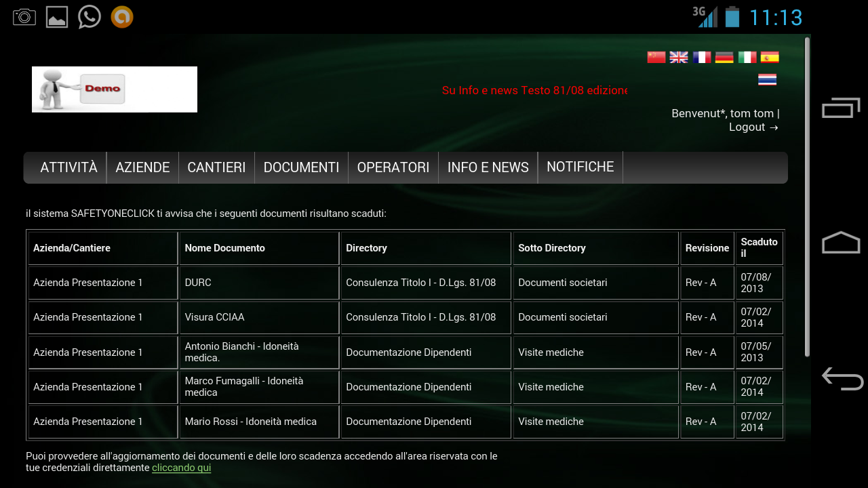Switch to Thai using the Thailand flag
The image size is (868, 488).
[x=768, y=79]
